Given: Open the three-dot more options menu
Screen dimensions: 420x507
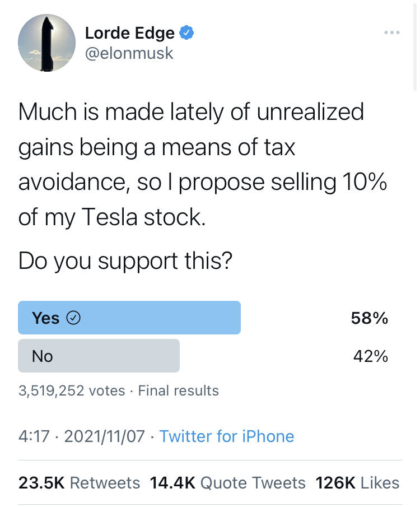Looking at the screenshot, I should click(392, 32).
